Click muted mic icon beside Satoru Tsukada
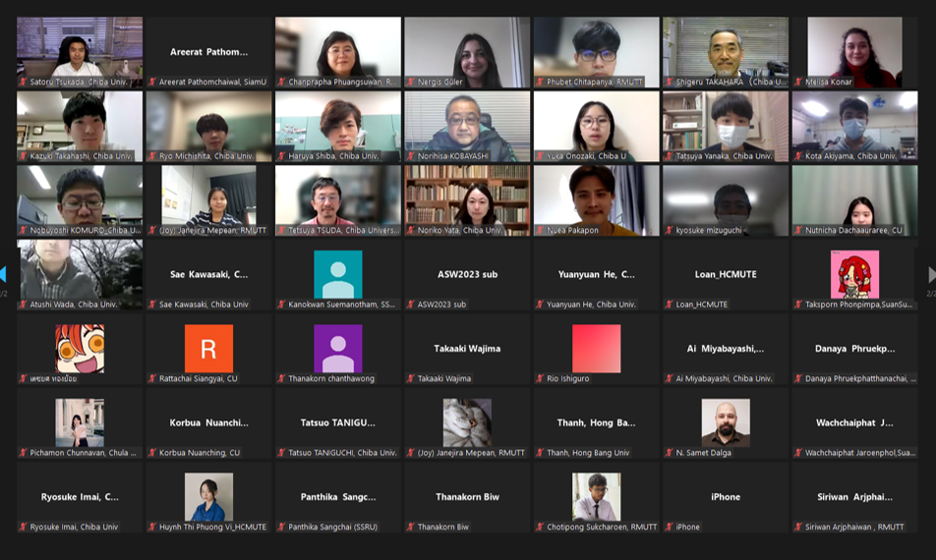 (x=23, y=82)
